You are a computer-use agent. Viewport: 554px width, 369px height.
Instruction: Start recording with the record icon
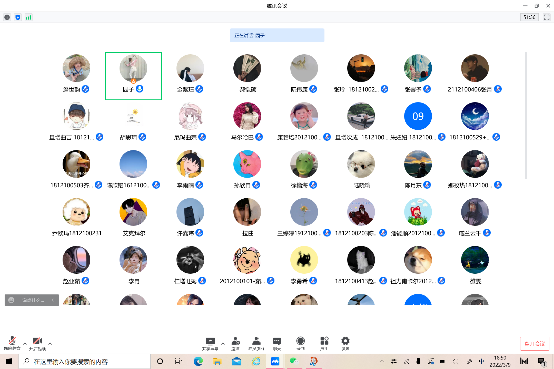(300, 343)
